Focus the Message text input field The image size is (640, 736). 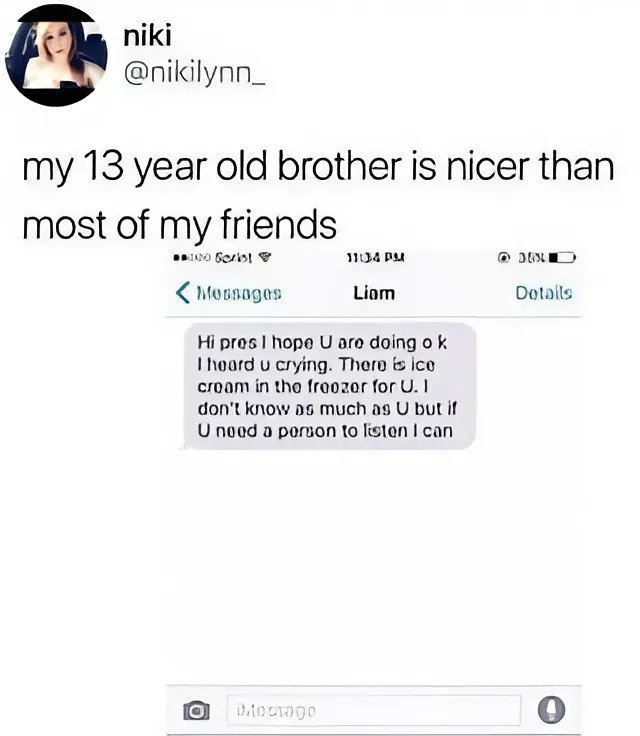(x=374, y=710)
